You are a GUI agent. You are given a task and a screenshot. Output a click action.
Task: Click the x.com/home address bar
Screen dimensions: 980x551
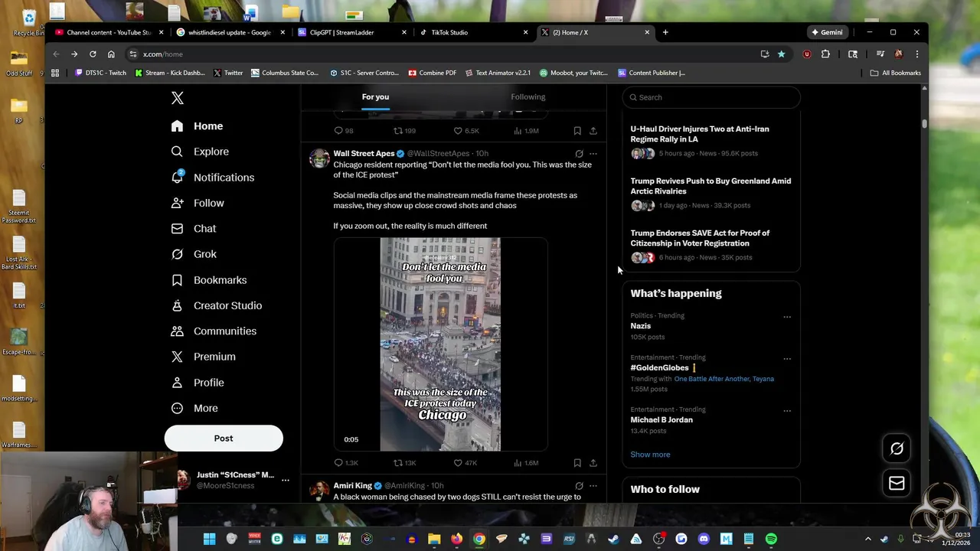444,54
